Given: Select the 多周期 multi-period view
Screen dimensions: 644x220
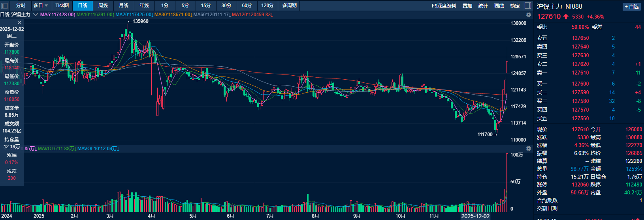Looking at the screenshot, I should click(x=290, y=6).
